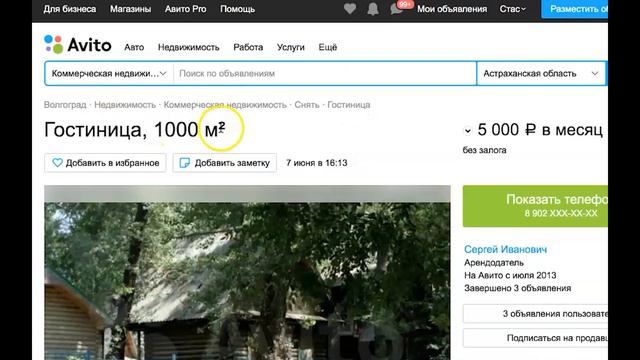Expand the Стас account dropdown

513,9
